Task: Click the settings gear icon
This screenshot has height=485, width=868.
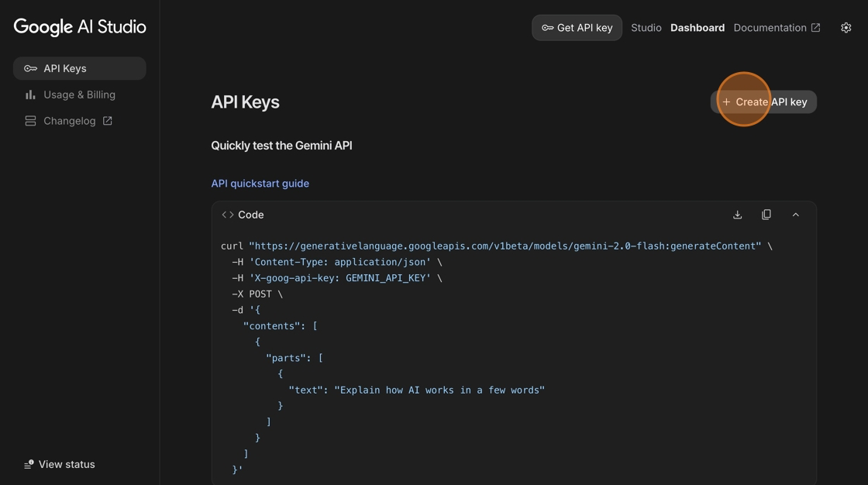Action: (x=846, y=28)
